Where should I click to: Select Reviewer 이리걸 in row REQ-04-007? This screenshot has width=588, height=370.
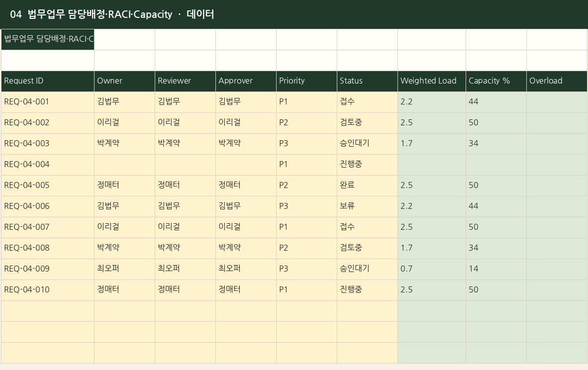click(x=185, y=228)
